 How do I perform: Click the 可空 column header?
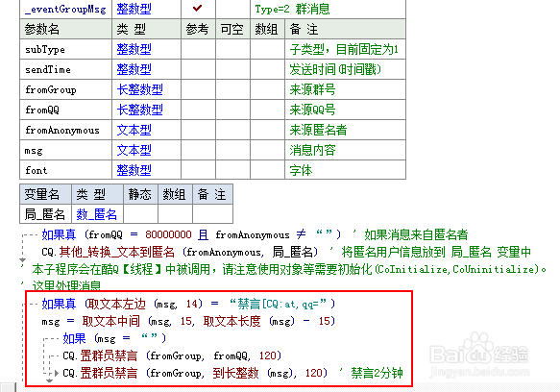(x=232, y=29)
